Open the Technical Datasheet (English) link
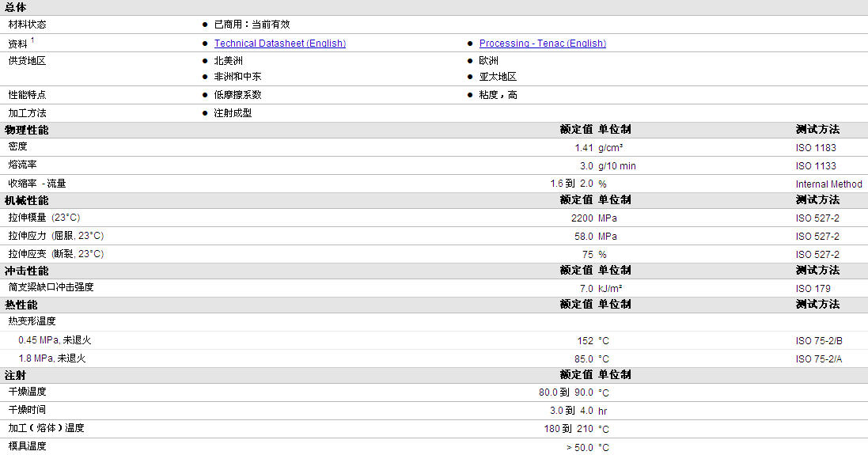 (x=279, y=44)
